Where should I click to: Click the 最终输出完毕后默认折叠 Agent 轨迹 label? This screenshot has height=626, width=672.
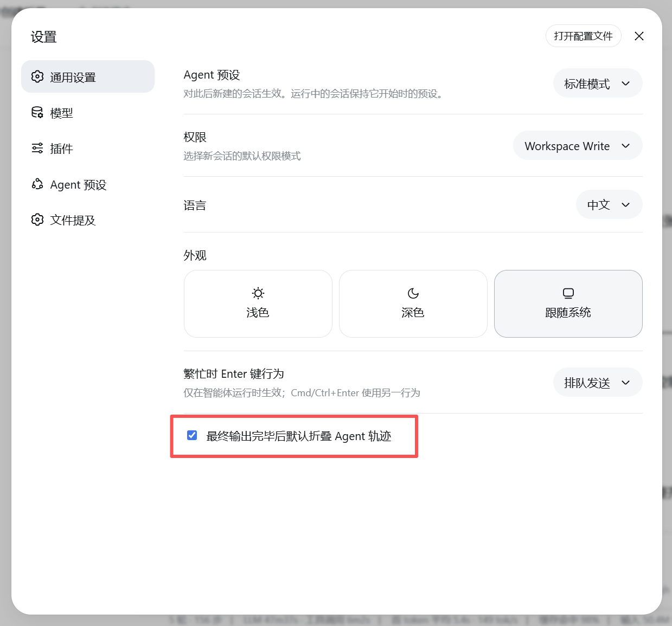coord(299,436)
